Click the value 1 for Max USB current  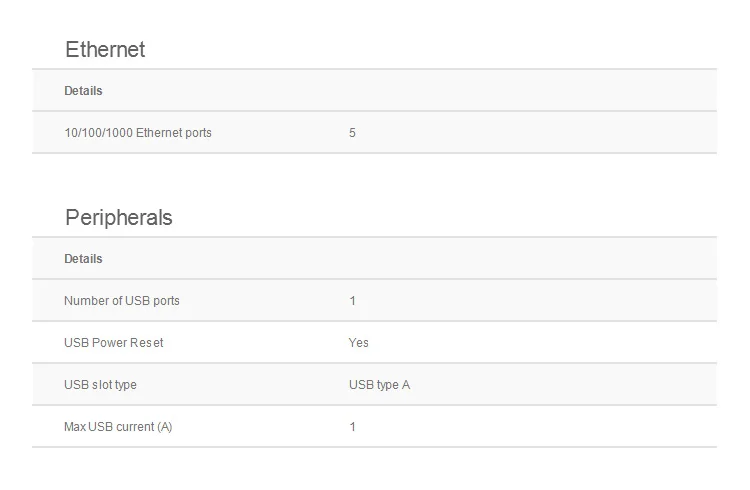click(352, 427)
